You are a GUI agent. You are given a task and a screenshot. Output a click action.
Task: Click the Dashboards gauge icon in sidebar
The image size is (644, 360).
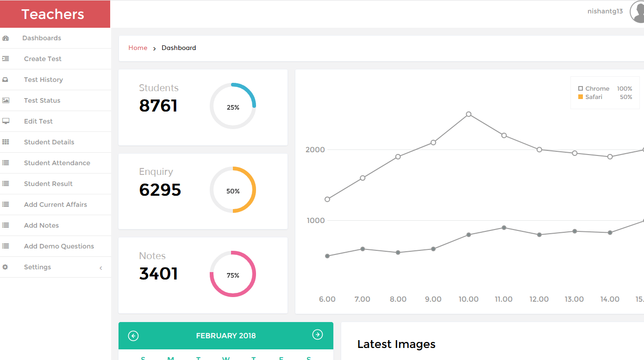[6, 38]
